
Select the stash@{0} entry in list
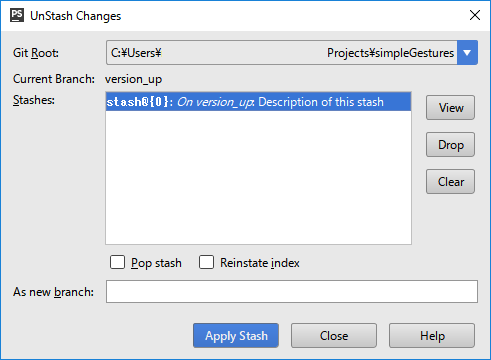[258, 102]
